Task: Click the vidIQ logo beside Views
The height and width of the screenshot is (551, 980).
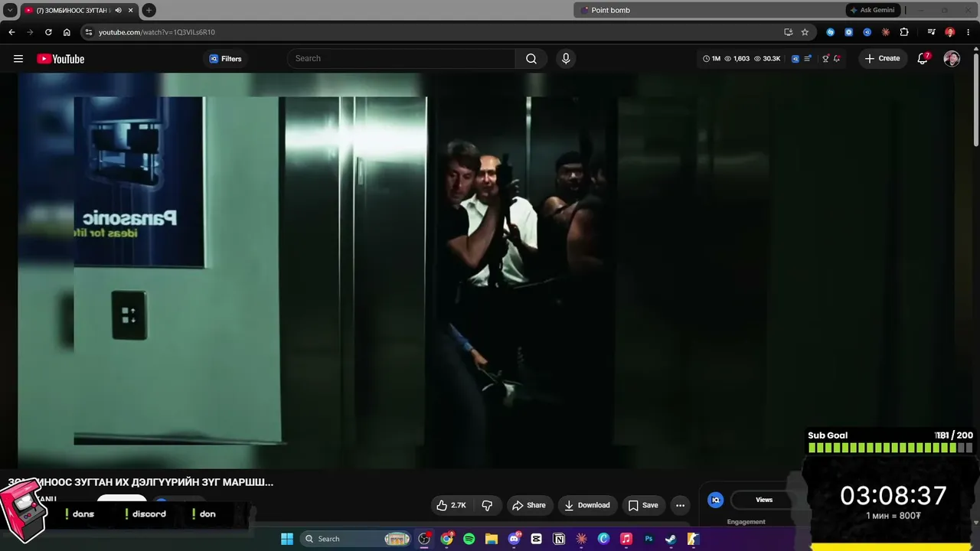Action: [x=716, y=500]
